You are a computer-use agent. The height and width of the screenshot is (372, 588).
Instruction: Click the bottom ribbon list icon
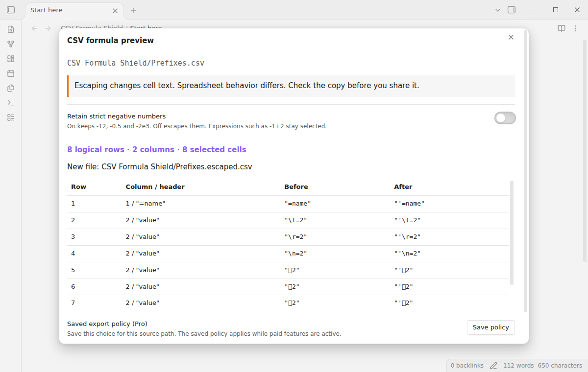coord(11,117)
